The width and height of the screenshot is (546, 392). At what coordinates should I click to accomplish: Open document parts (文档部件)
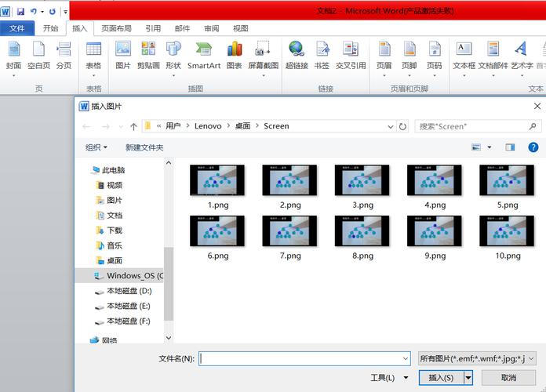[493, 57]
